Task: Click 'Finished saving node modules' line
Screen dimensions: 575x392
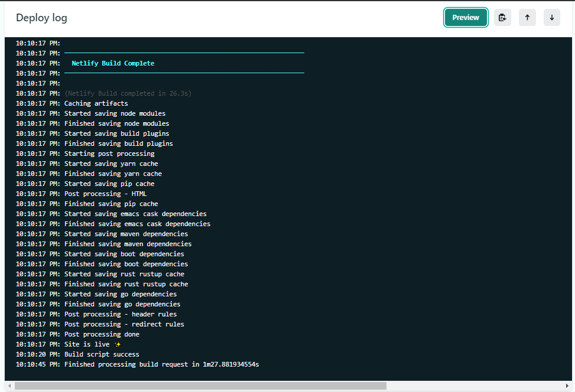Action: [116, 123]
